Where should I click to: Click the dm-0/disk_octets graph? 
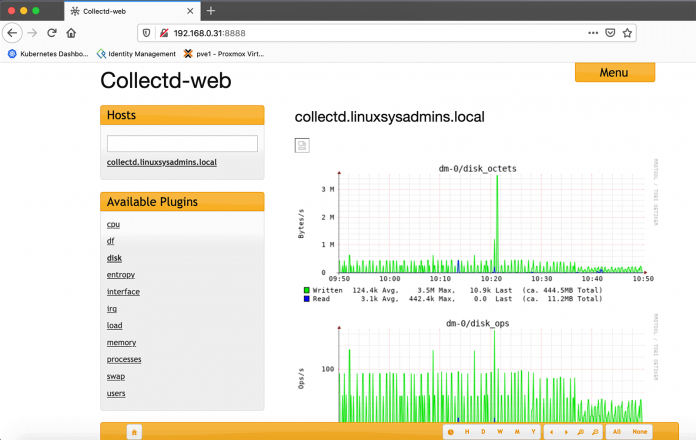coord(477,234)
